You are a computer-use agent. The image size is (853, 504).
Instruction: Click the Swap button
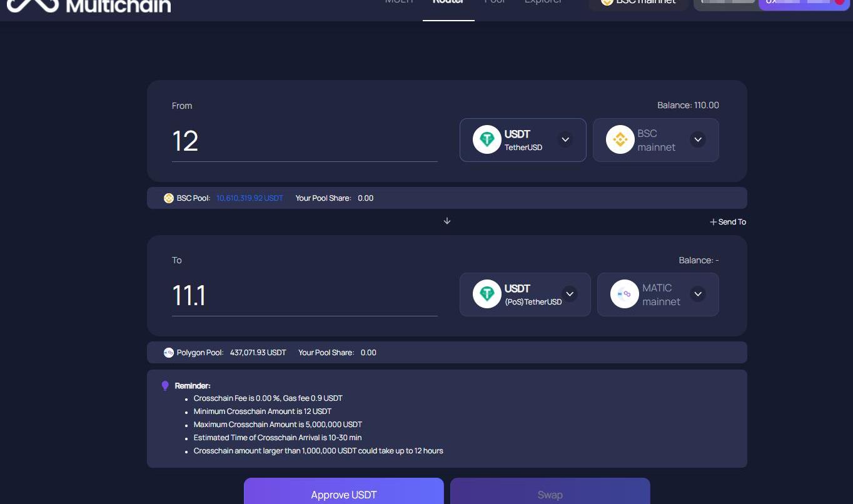tap(550, 494)
